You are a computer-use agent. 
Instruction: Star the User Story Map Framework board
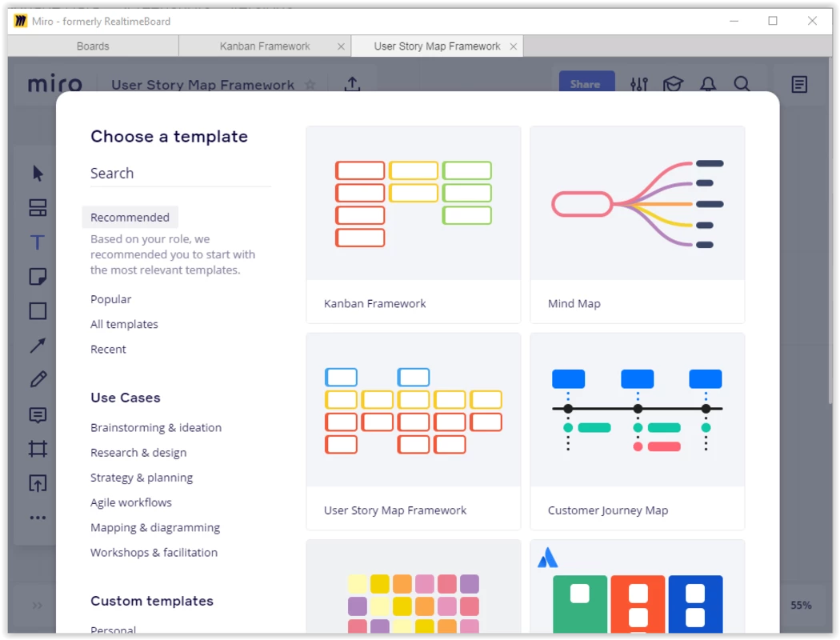click(310, 85)
